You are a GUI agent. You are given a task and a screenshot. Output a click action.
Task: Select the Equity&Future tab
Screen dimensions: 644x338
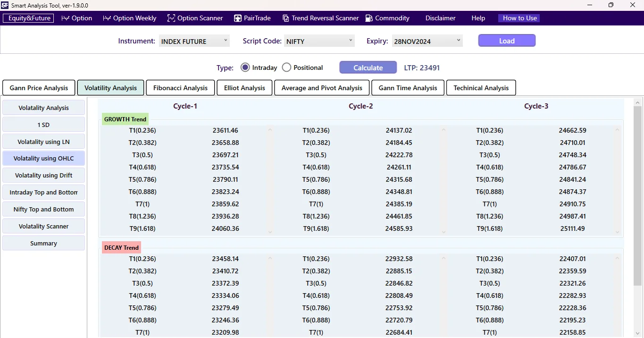pyautogui.click(x=28, y=18)
